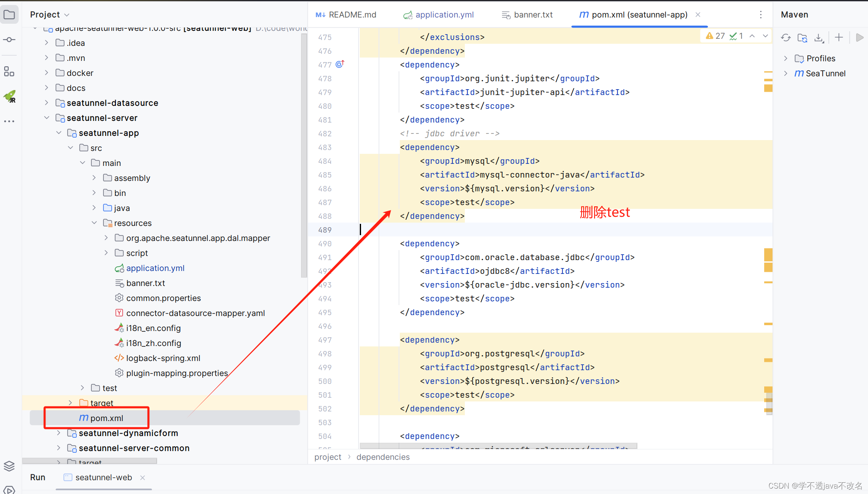
Task: Open the Commit tool window icon
Action: [x=9, y=40]
